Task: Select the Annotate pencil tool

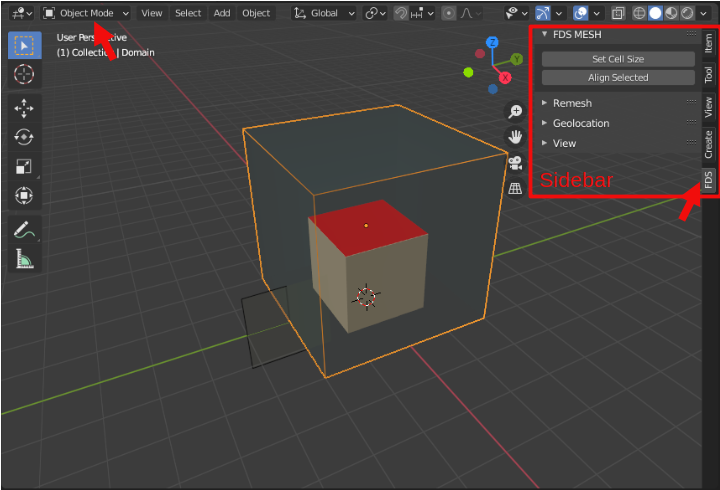Action: 24,230
